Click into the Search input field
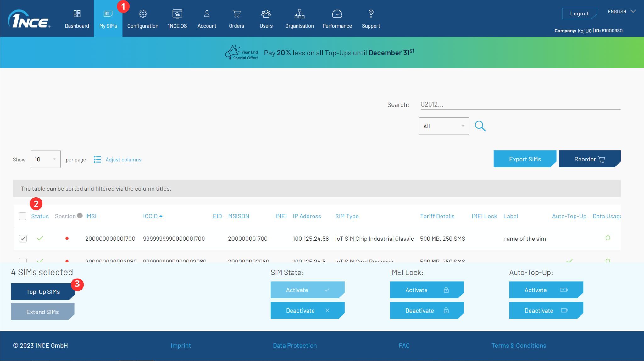644x361 pixels. point(520,104)
